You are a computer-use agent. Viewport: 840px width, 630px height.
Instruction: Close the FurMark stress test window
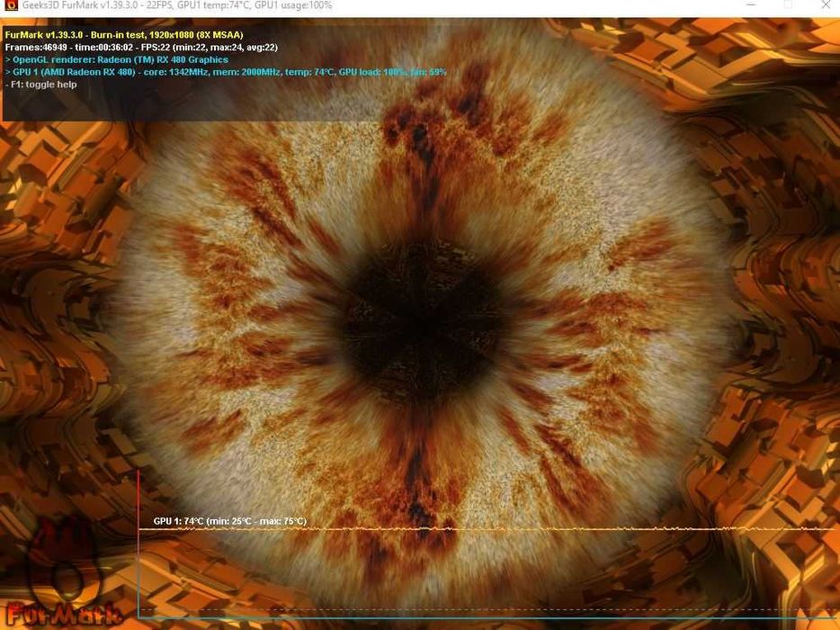(826, 4)
